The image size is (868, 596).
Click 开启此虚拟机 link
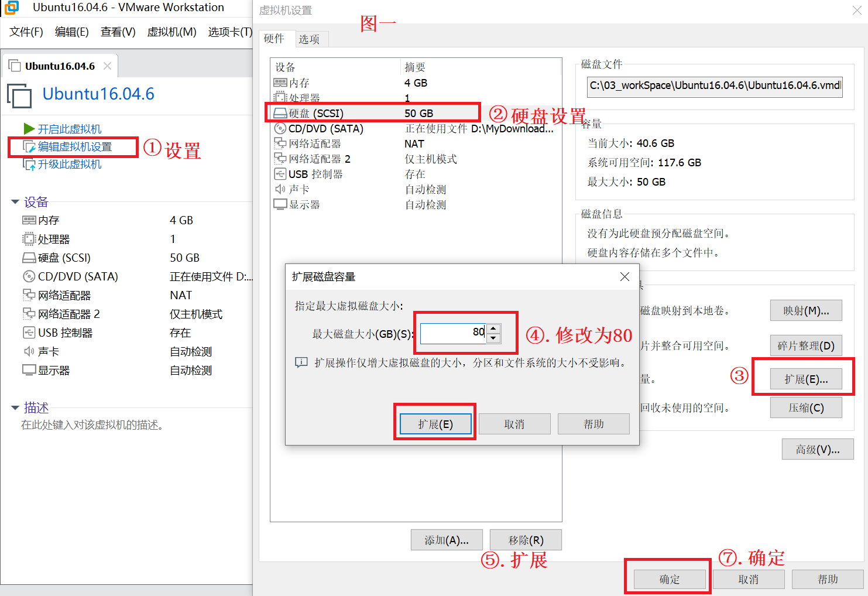[70, 129]
